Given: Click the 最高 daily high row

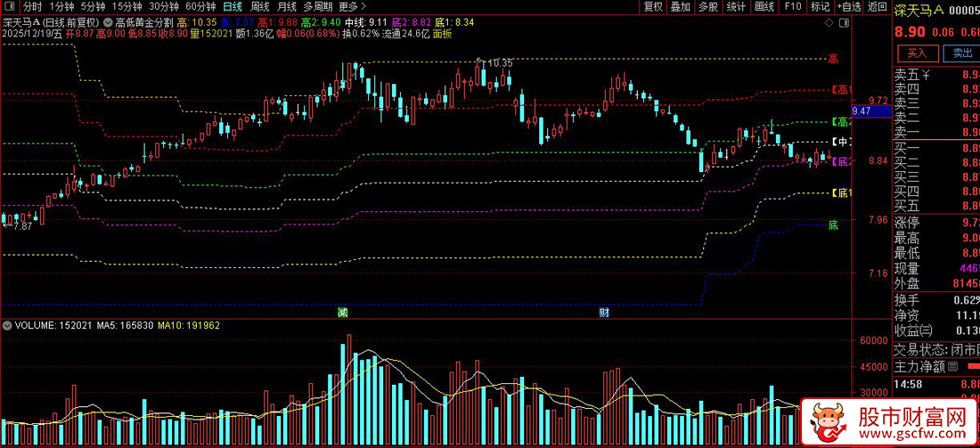Looking at the screenshot, I should click(936, 238).
